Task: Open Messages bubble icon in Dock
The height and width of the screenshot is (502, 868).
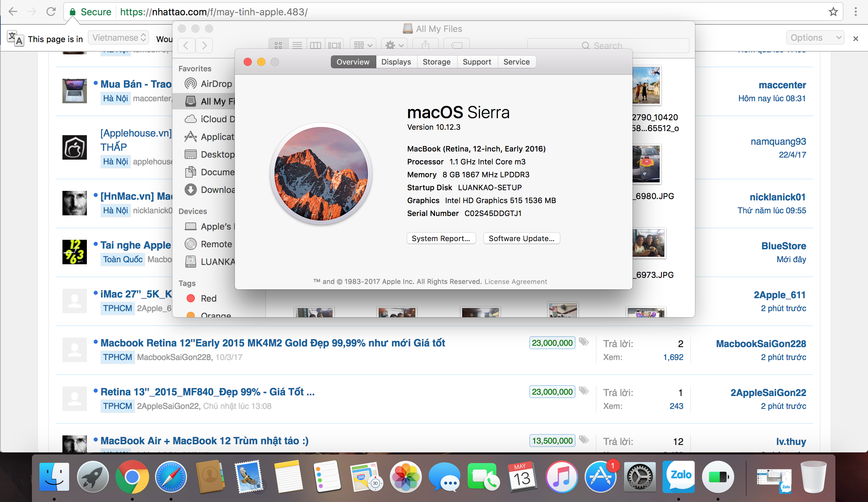Action: (x=444, y=477)
